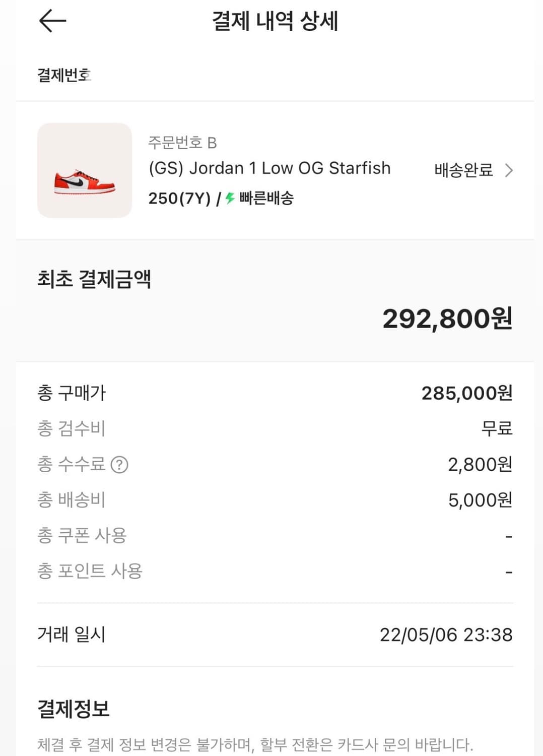Tap the 285,000원 purchase price value
The image size is (543, 756).
(466, 393)
